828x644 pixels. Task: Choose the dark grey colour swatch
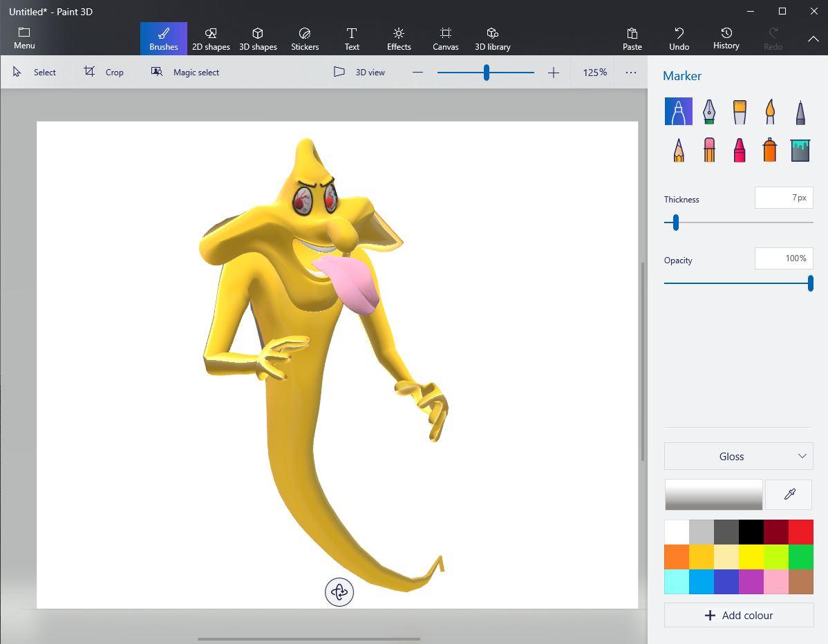point(726,532)
